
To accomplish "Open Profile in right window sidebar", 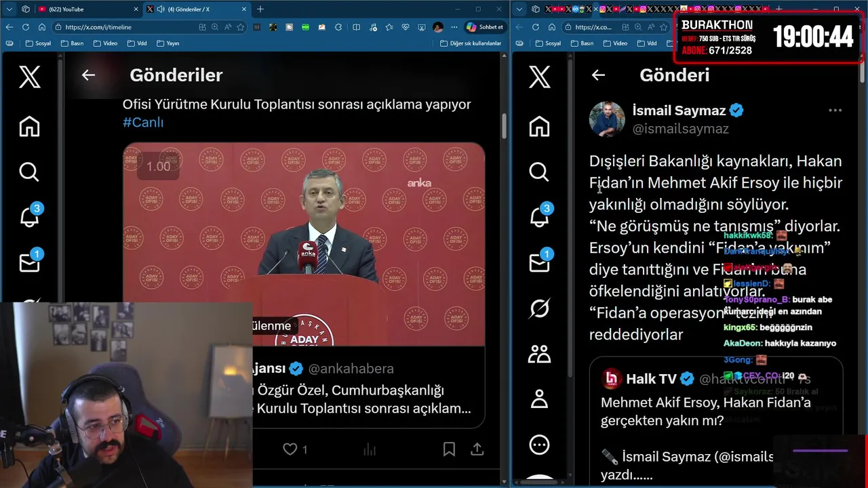I will click(539, 399).
